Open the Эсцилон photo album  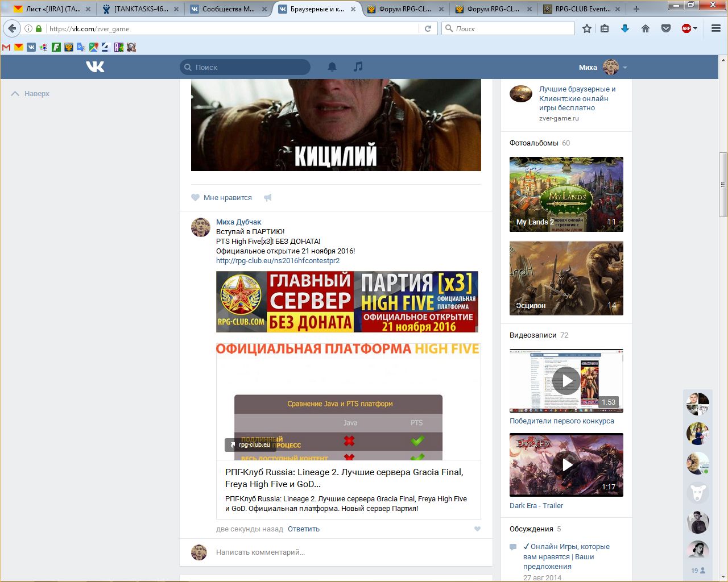(566, 278)
